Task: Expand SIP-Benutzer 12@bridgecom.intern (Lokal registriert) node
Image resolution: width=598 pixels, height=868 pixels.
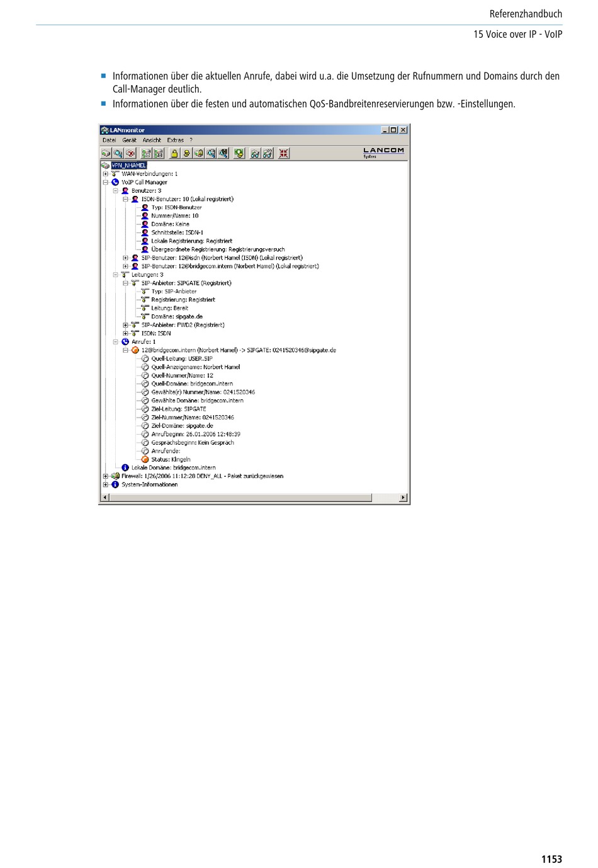Action: (125, 266)
